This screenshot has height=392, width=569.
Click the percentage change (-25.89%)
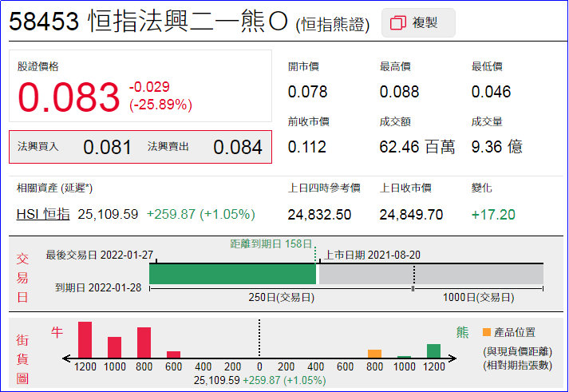coord(160,105)
